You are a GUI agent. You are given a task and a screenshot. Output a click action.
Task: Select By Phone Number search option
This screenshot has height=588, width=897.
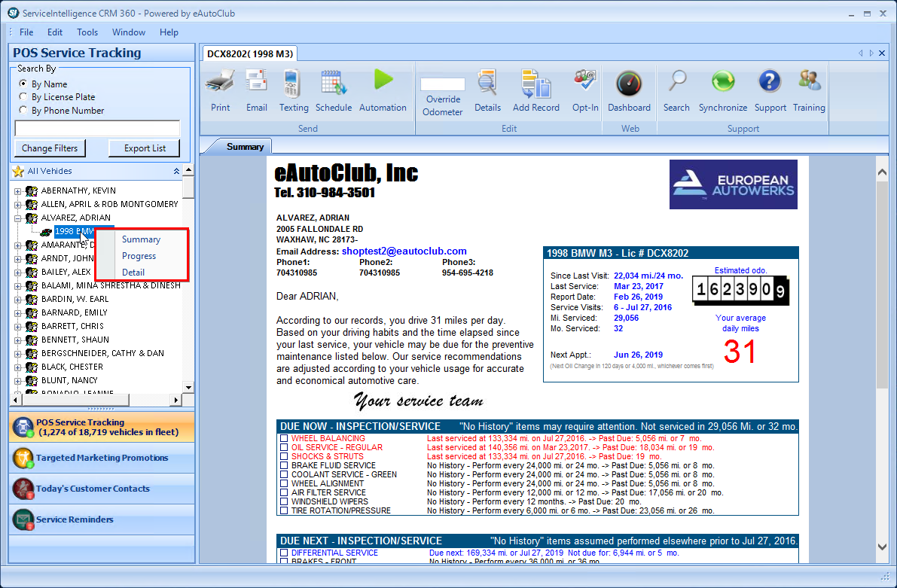[x=23, y=110]
